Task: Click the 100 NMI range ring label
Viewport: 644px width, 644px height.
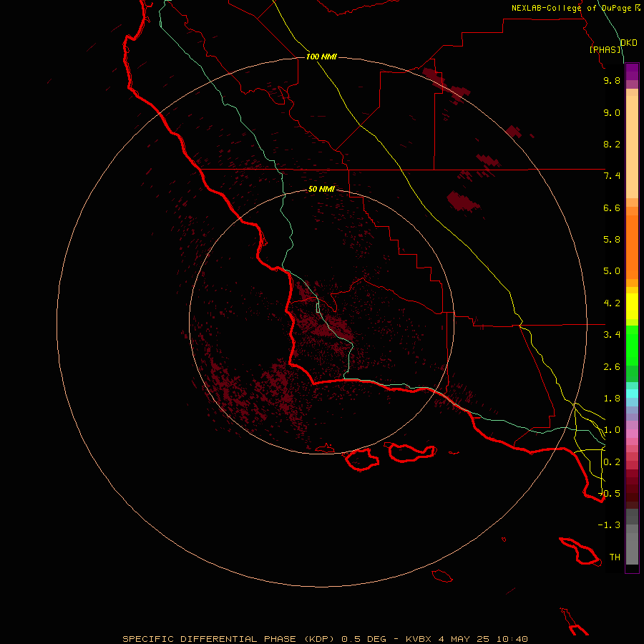Action: click(321, 57)
